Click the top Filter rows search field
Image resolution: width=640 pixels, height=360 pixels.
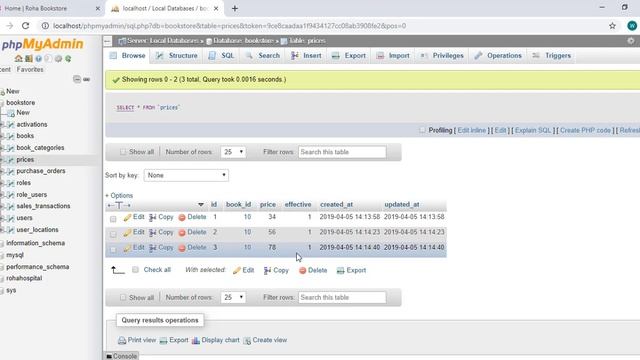pyautogui.click(x=342, y=152)
